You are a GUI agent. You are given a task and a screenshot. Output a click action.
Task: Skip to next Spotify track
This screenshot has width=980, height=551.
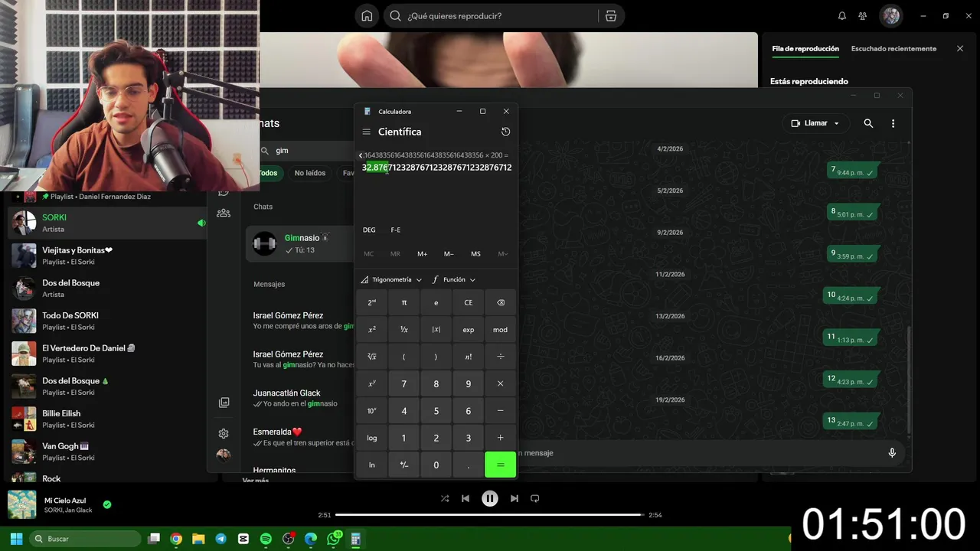tap(514, 498)
